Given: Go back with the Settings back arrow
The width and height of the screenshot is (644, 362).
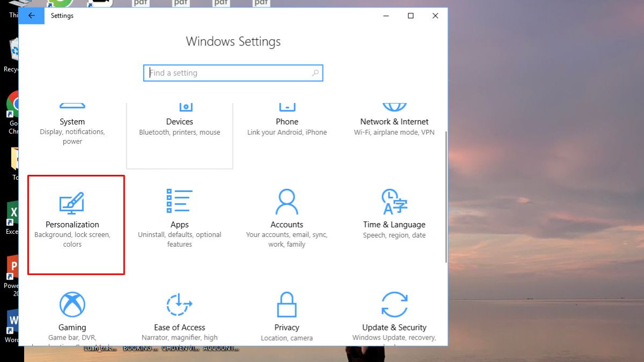Looking at the screenshot, I should tap(32, 16).
